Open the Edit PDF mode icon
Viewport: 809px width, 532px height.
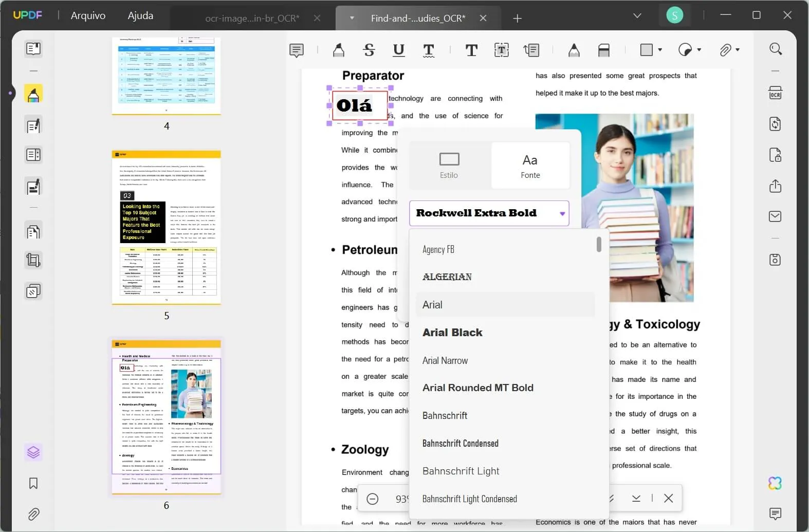tap(33, 125)
